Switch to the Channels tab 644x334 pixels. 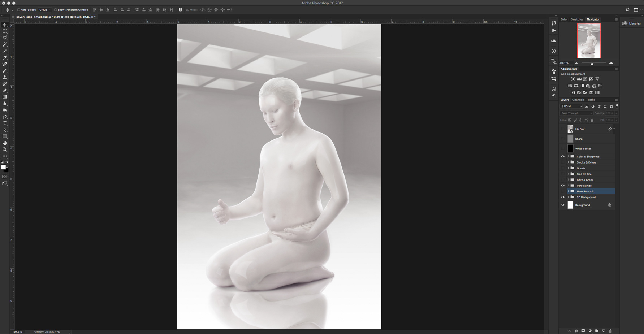[578, 100]
